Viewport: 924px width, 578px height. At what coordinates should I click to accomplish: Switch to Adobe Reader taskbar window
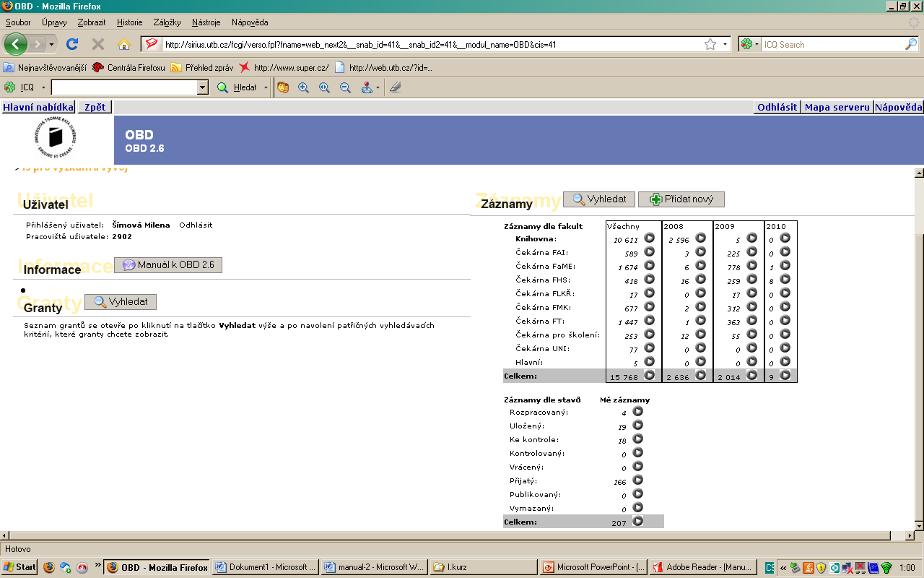click(x=702, y=567)
